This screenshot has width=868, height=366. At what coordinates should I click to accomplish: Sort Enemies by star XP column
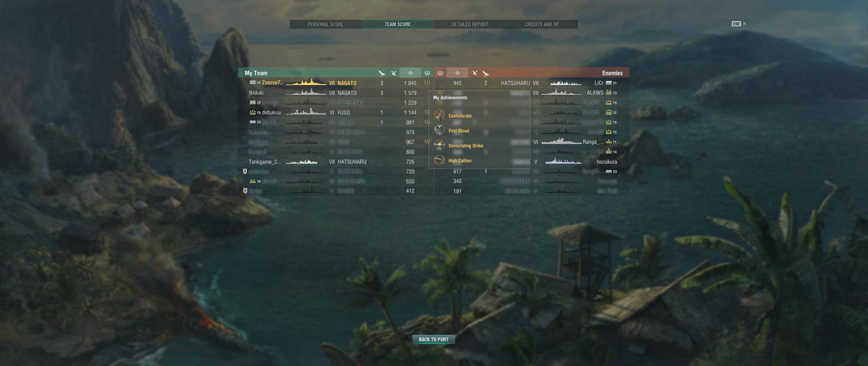click(458, 73)
